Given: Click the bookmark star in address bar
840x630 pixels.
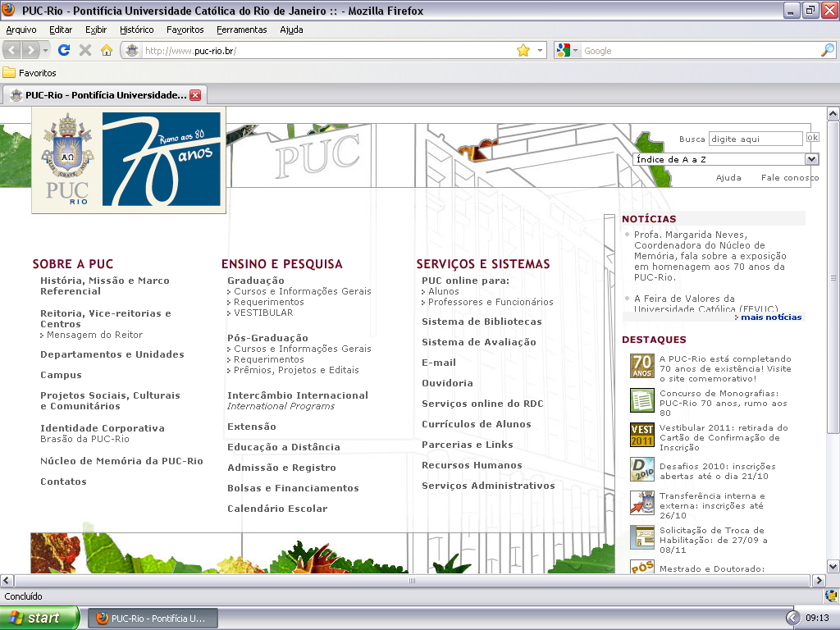Looking at the screenshot, I should (x=523, y=51).
